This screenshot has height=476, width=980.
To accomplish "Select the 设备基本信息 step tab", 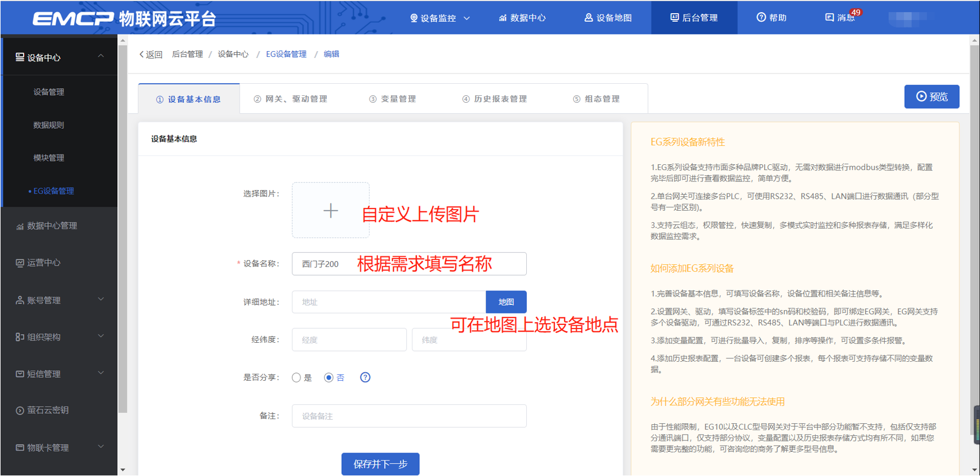I will point(188,99).
